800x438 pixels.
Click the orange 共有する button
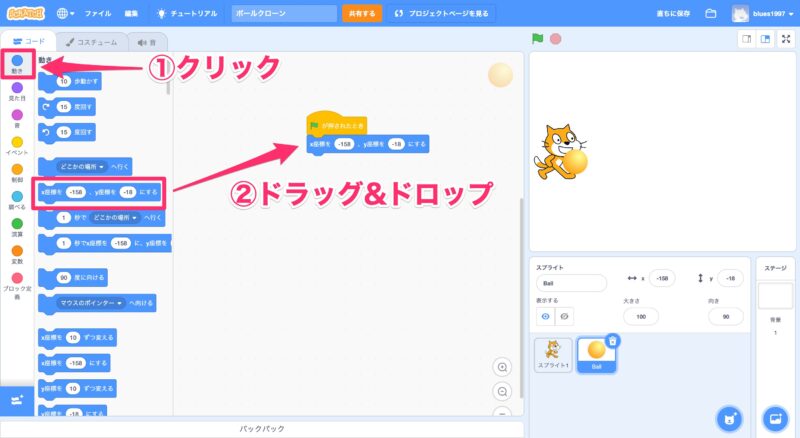click(362, 14)
